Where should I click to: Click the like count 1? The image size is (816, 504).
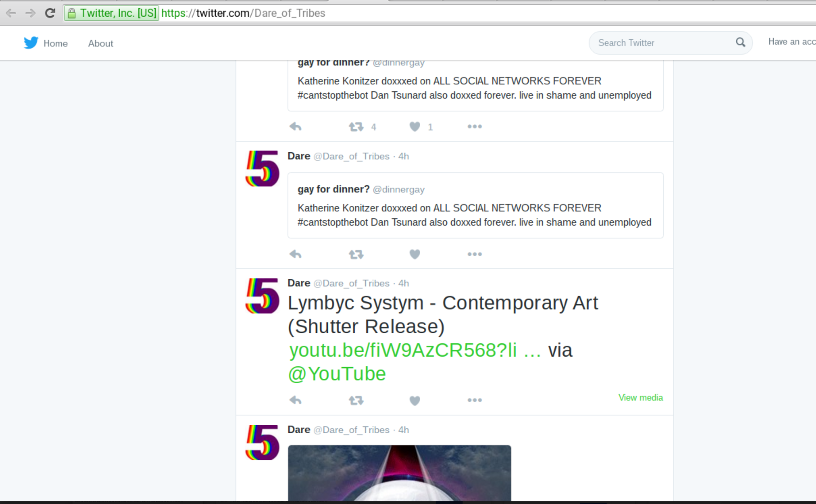[x=430, y=127]
